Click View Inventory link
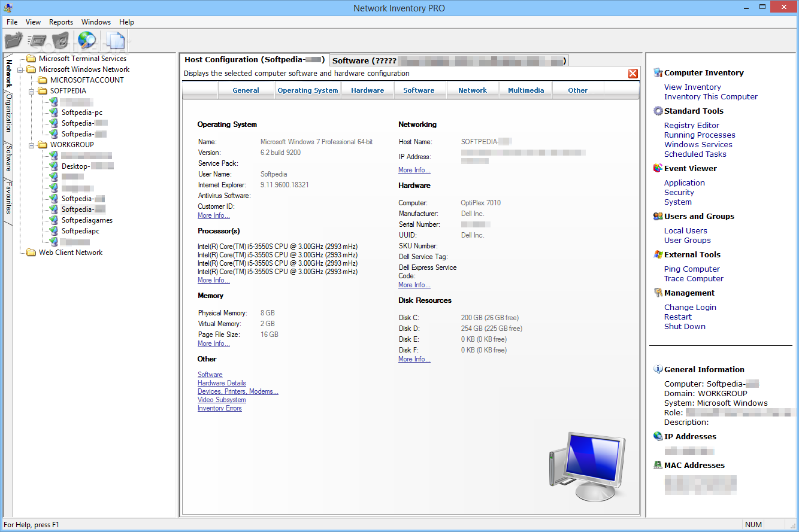Image resolution: width=799 pixels, height=532 pixels. 692,87
